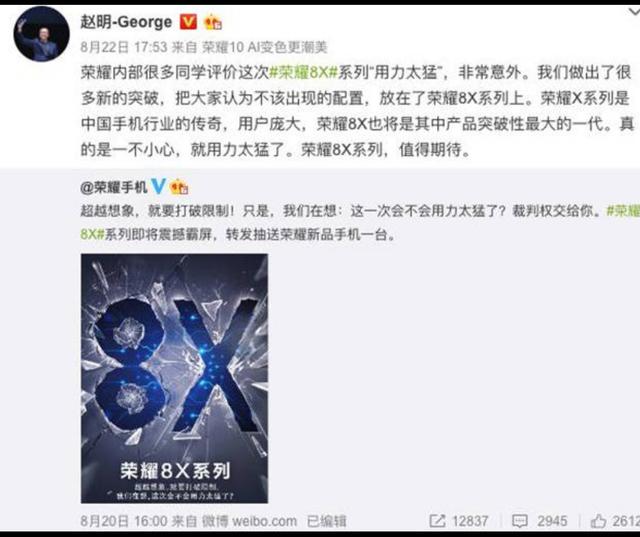Click the repost icon with 12837
The width and height of the screenshot is (640, 537).
pyautogui.click(x=437, y=521)
